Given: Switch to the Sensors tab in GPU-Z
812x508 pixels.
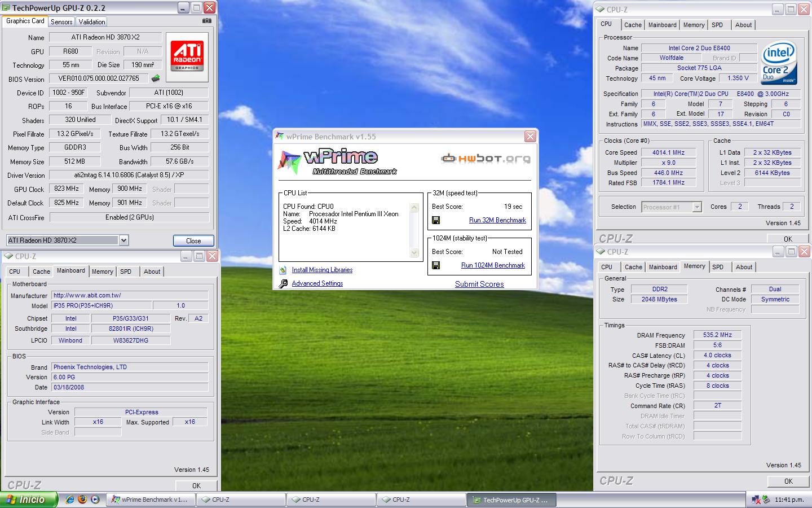Looking at the screenshot, I should pyautogui.click(x=61, y=22).
